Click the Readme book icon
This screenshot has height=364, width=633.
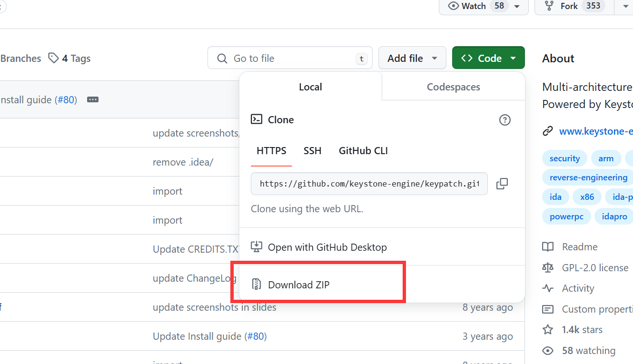(x=548, y=246)
